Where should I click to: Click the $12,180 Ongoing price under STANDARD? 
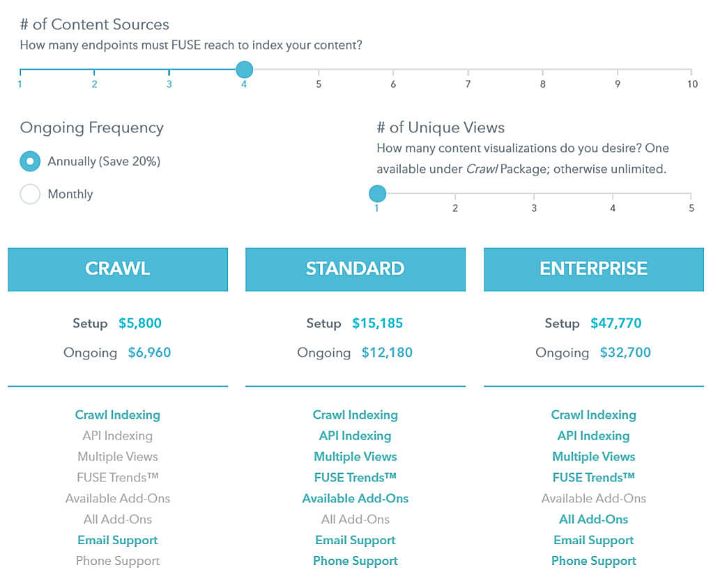[387, 353]
